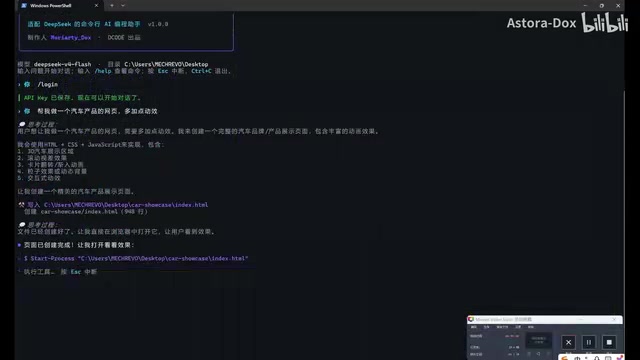
Task: Click the /help command hint
Action: pyautogui.click(x=103, y=71)
